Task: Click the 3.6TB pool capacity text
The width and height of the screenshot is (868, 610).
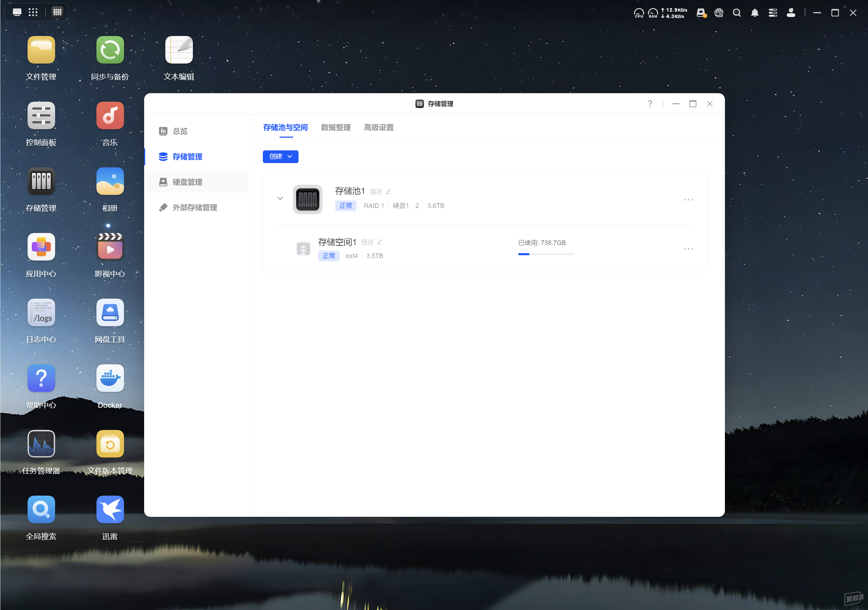Action: click(436, 205)
